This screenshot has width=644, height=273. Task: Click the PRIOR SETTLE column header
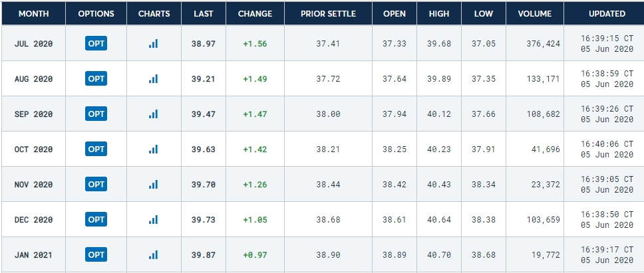[x=328, y=13]
